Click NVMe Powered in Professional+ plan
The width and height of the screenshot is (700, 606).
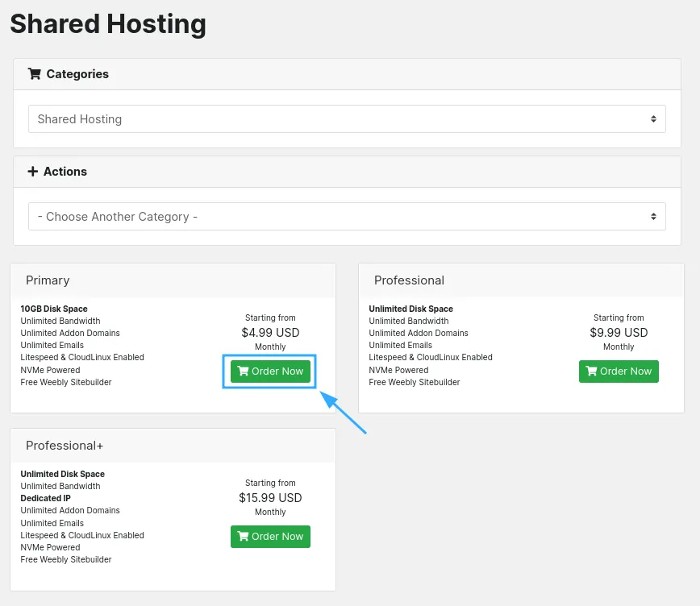click(x=51, y=547)
